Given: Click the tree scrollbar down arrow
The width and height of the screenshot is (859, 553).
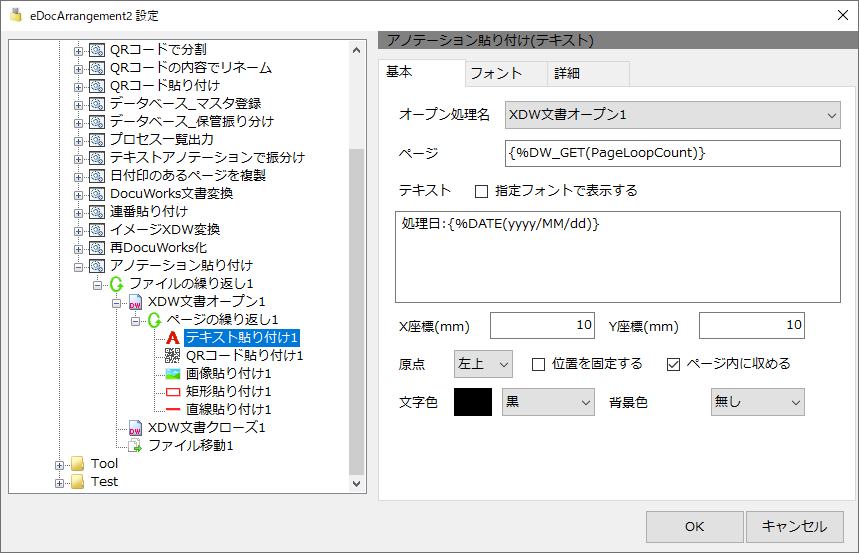Looking at the screenshot, I should tap(357, 483).
